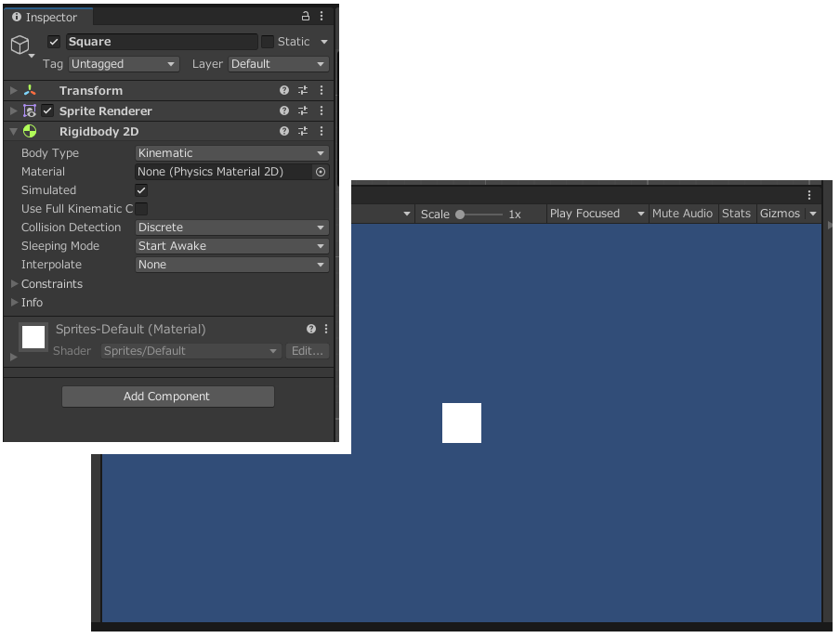
Task: Select the Inspector tab
Action: pos(47,17)
